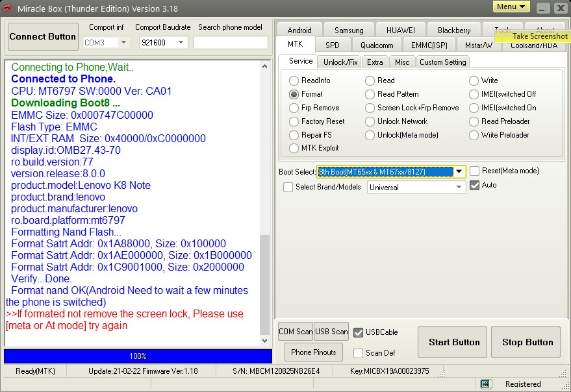Open the Unlock/Fix sub-tab
Screen dimensions: 571x392
tap(340, 62)
